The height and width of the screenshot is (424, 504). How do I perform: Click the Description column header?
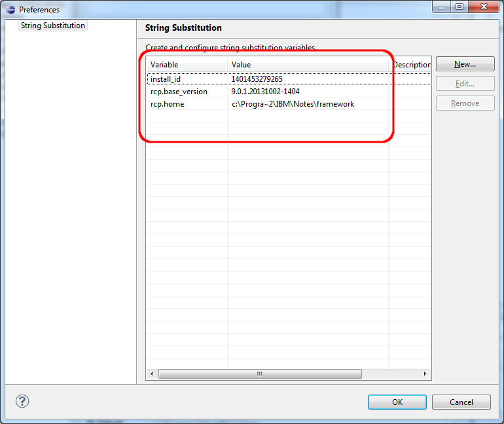pyautogui.click(x=410, y=65)
